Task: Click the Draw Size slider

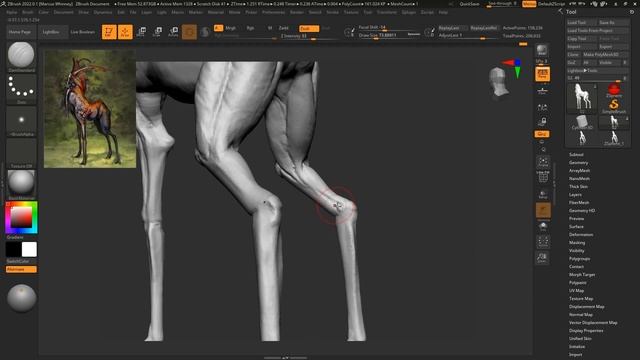Action: click(389, 35)
